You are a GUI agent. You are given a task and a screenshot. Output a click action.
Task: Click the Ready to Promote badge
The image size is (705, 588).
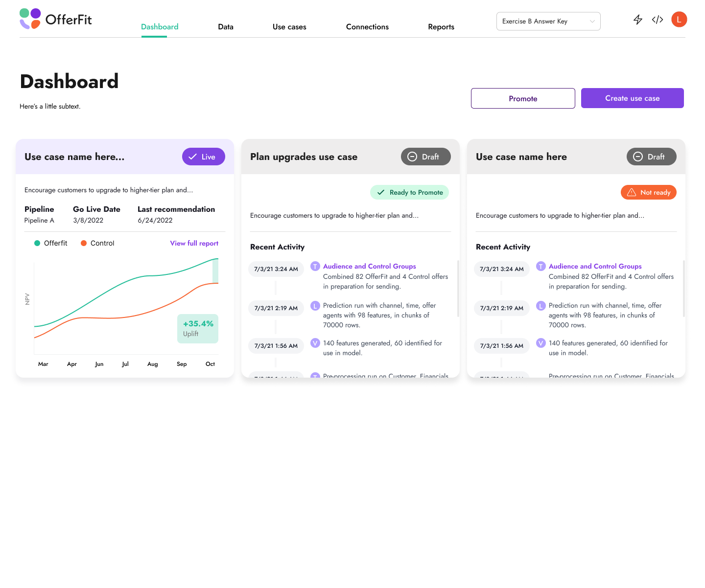pyautogui.click(x=409, y=192)
